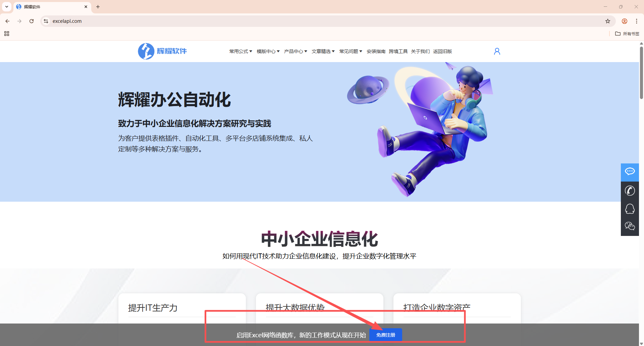This screenshot has height=346, width=644.
Task: Expand the 模版中心 dropdown menu
Action: [268, 51]
